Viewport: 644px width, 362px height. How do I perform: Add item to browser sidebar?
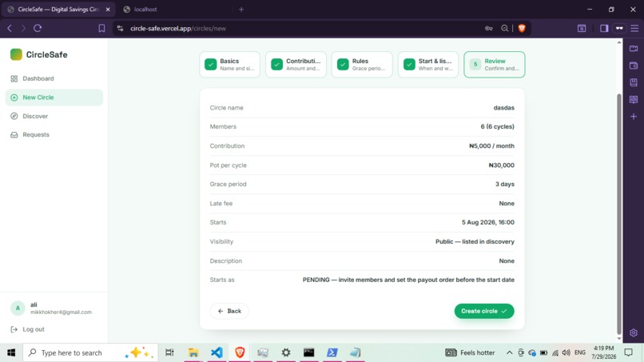[634, 117]
